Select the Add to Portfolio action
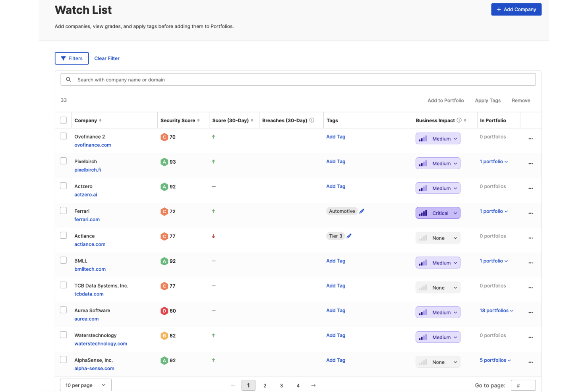Image resolution: width=588 pixels, height=392 pixels. coord(445,100)
